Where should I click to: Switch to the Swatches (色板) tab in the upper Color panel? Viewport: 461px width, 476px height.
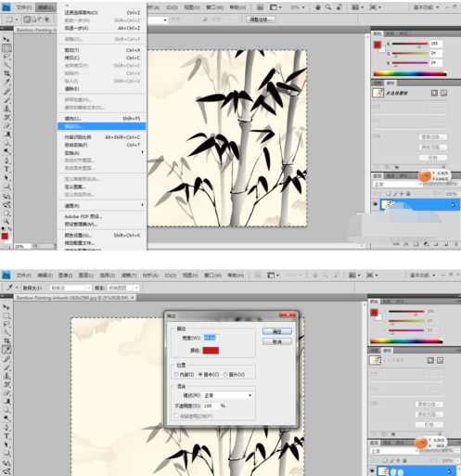tap(391, 33)
